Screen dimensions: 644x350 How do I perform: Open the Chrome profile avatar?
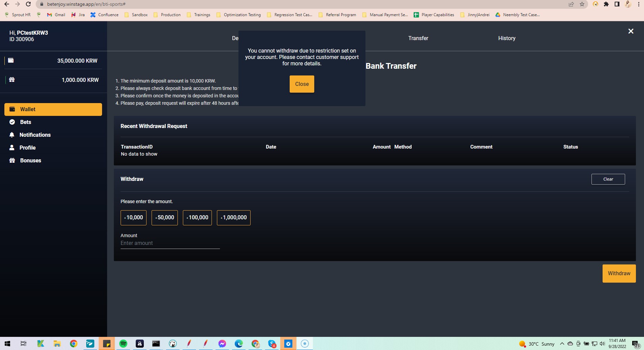[627, 4]
